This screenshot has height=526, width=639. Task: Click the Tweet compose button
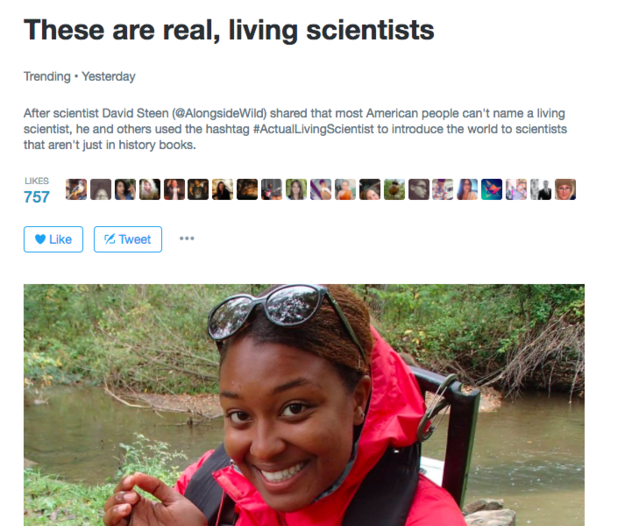[128, 239]
